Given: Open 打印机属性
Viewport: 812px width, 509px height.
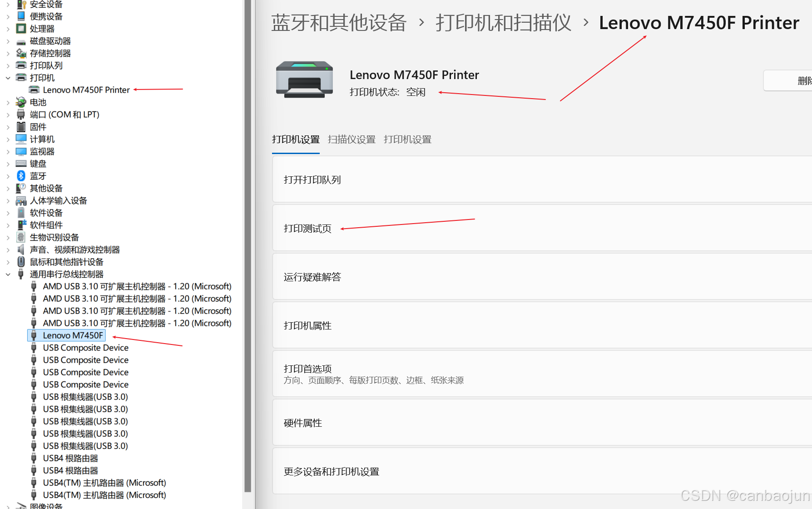Looking at the screenshot, I should [x=542, y=325].
